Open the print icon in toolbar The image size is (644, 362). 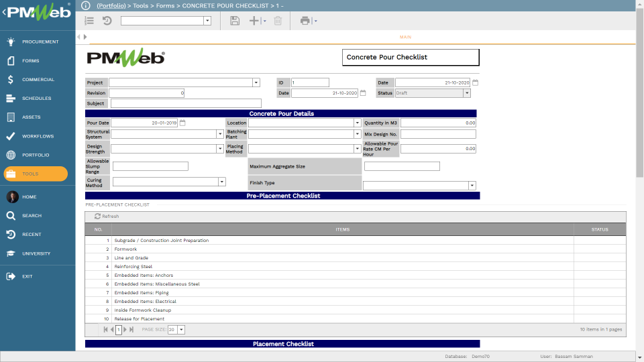[305, 21]
